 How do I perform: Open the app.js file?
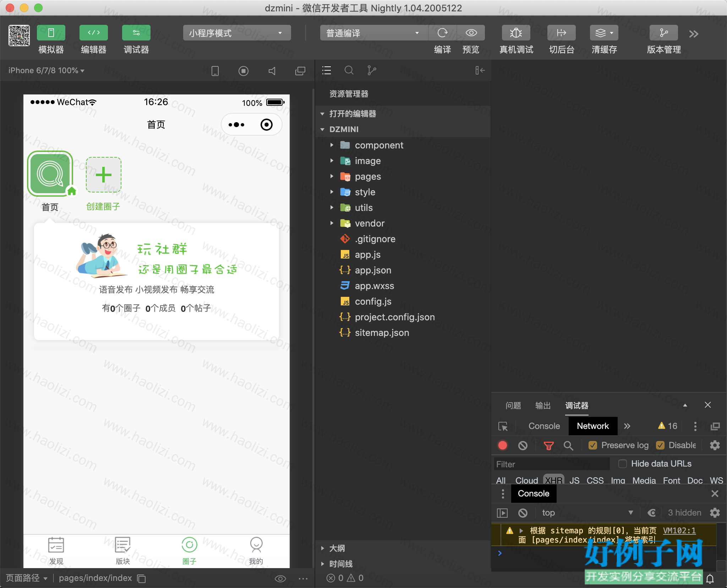[403, 255]
